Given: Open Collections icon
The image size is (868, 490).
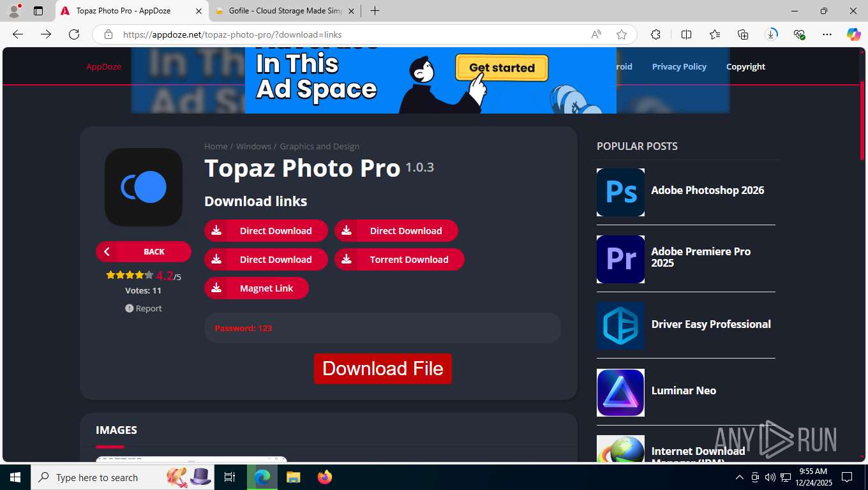Looking at the screenshot, I should (743, 34).
